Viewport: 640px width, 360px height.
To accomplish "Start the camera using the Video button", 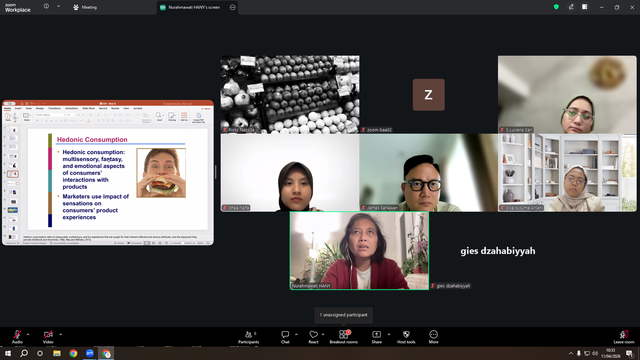I will pyautogui.click(x=48, y=337).
